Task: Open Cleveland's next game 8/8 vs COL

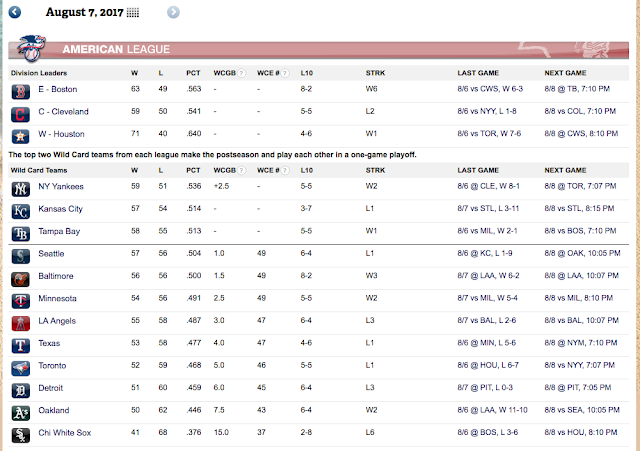Action: (580, 111)
